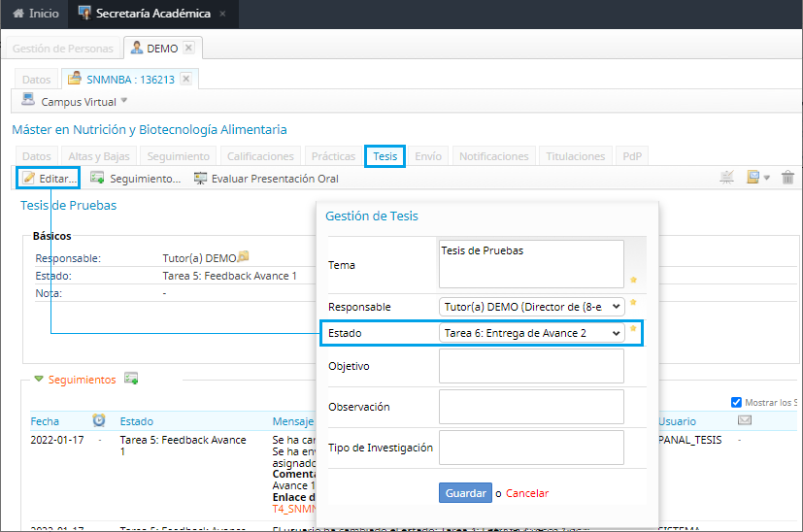Screen dimensions: 803x532
Task: Click inside the Tema text area
Action: click(x=531, y=264)
